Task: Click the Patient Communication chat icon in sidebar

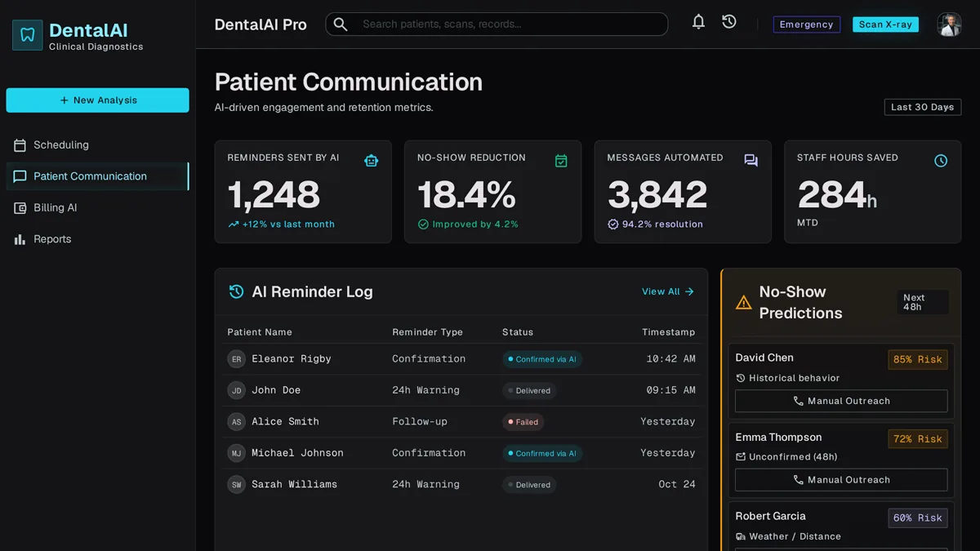Action: pyautogui.click(x=20, y=176)
